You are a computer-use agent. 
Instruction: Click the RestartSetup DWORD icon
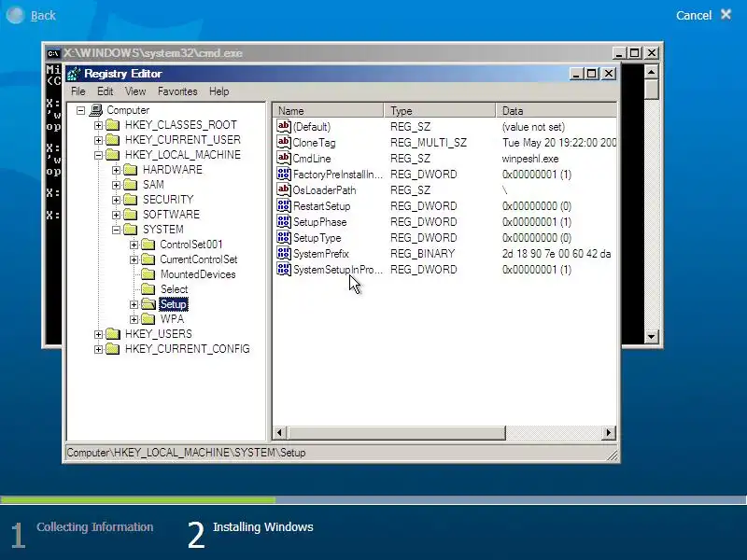pyautogui.click(x=284, y=205)
